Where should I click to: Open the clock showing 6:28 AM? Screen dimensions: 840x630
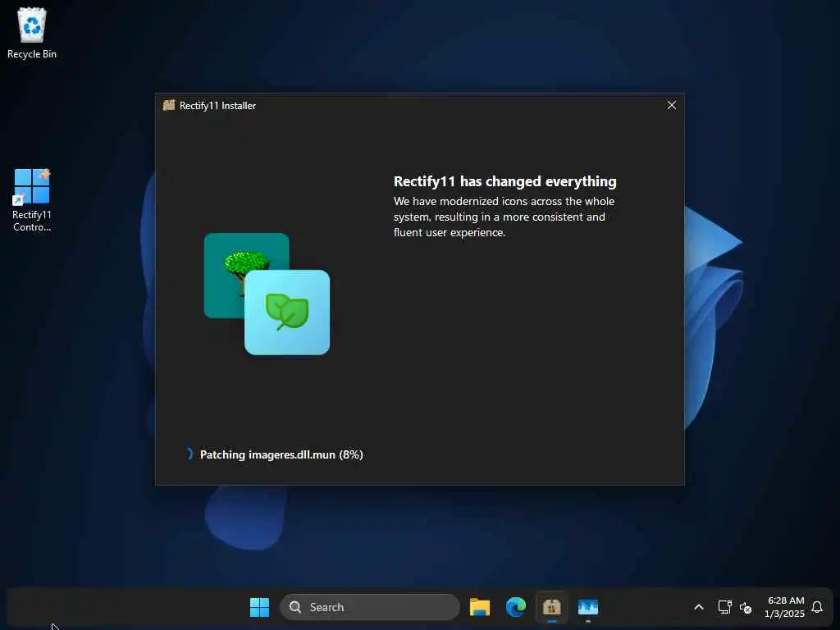click(785, 607)
